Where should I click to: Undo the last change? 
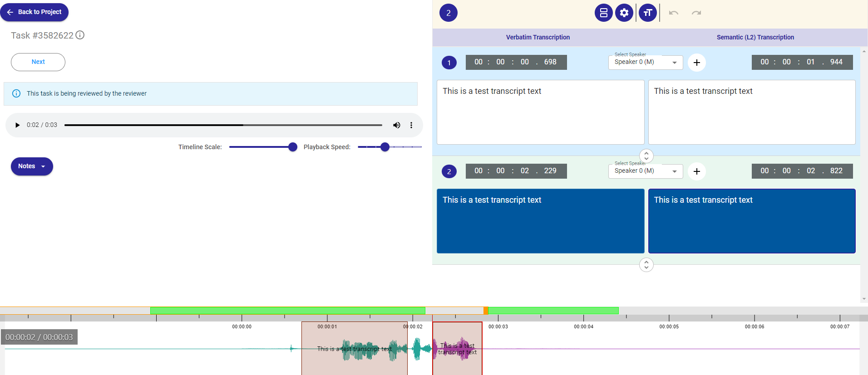(674, 13)
